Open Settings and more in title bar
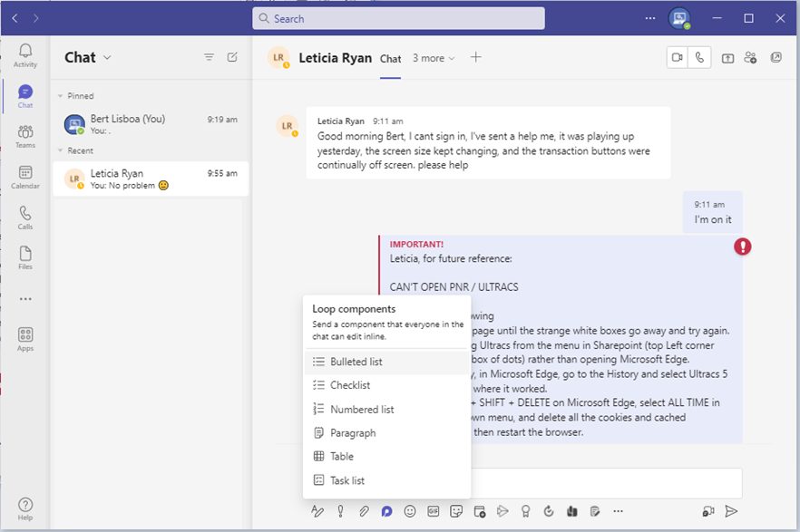Image resolution: width=800 pixels, height=532 pixels. tap(650, 18)
